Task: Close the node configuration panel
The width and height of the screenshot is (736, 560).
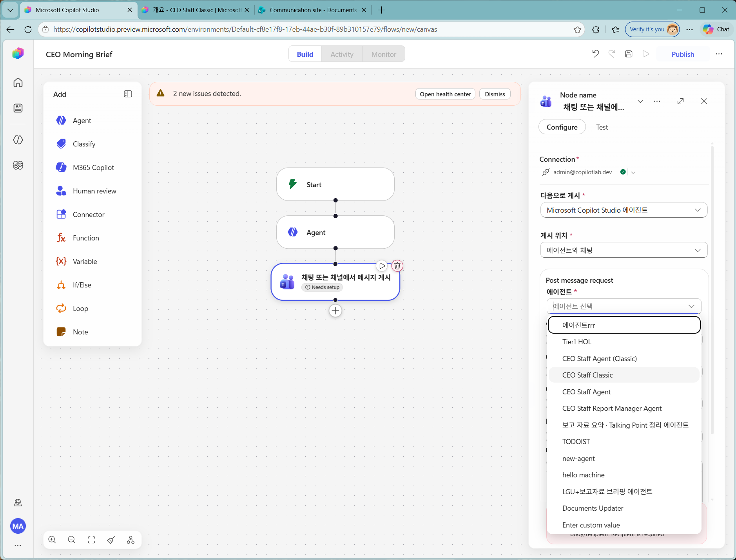Action: pos(704,101)
